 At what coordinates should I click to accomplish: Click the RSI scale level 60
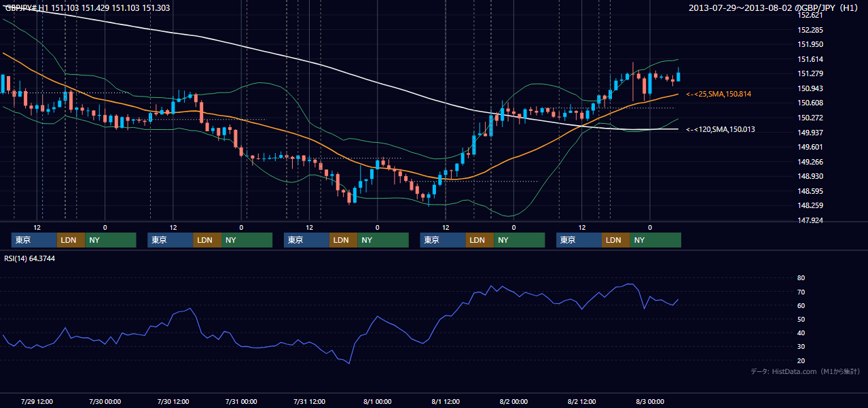[x=801, y=306]
